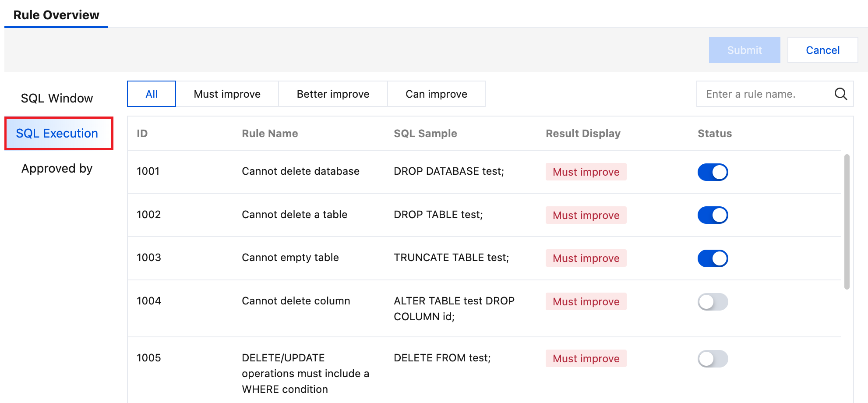Switch to Can improve filter
This screenshot has width=868, height=403.
[436, 94]
